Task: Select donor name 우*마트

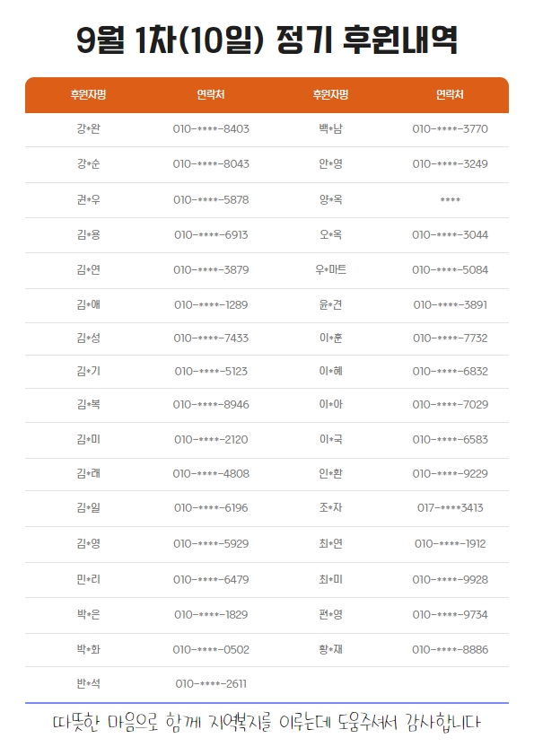Action: tap(330, 269)
